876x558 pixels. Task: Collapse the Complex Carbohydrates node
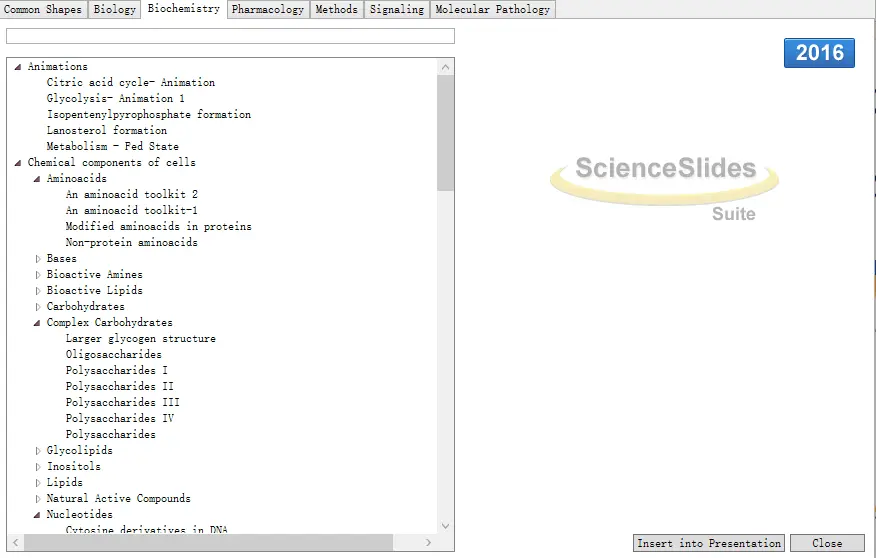37,323
